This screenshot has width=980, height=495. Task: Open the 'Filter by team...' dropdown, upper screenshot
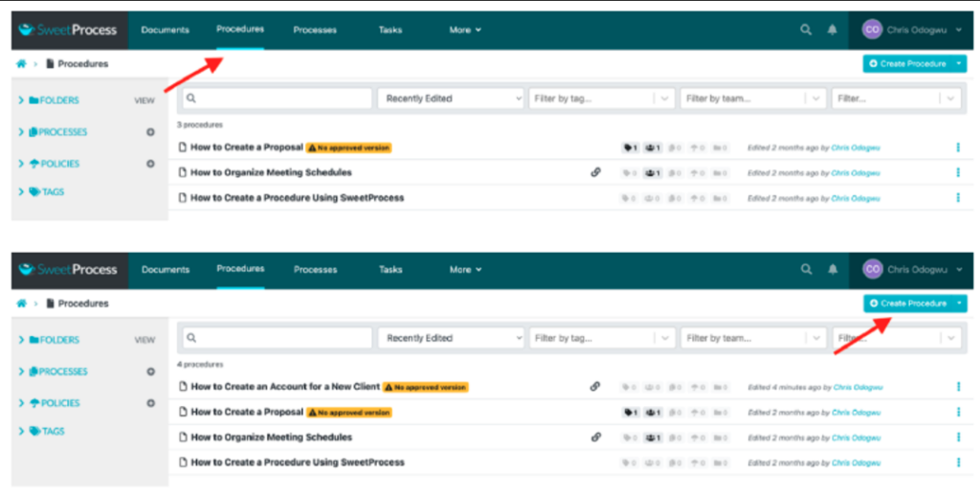(752, 98)
